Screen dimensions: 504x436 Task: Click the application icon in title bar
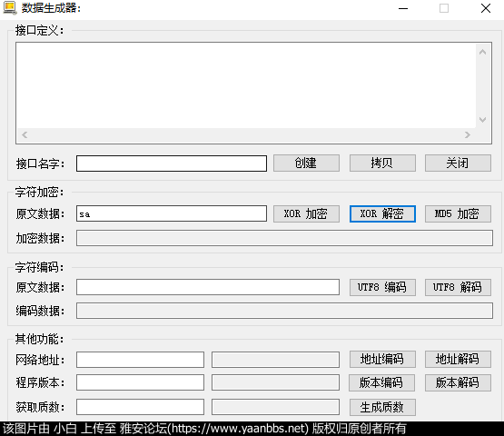coord(9,8)
